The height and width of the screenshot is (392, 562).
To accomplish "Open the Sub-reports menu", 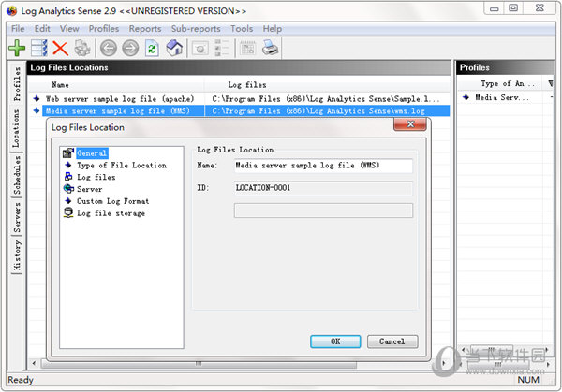I will 196,29.
